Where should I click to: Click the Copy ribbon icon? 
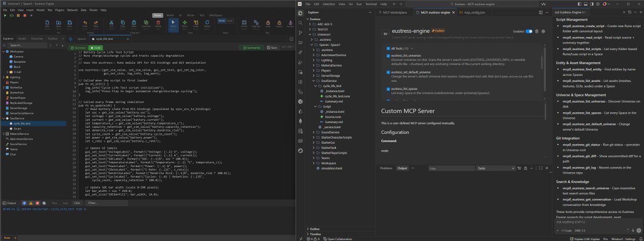click(122, 24)
